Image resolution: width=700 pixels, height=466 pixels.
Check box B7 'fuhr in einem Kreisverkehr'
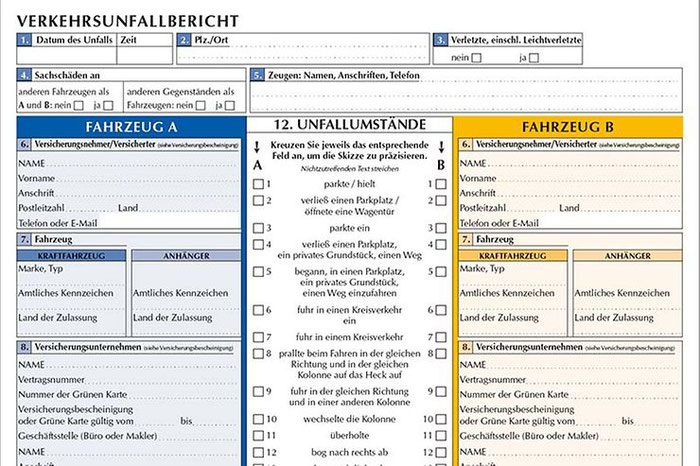click(x=441, y=337)
